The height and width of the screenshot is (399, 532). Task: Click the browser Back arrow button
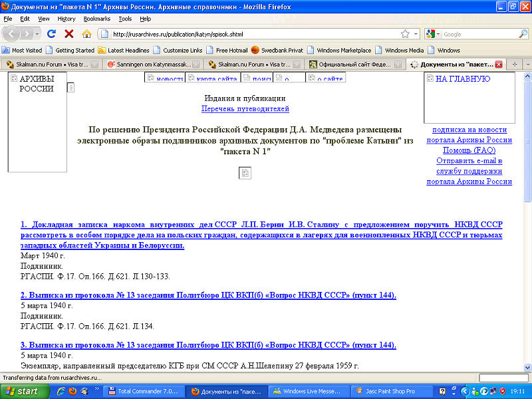point(12,34)
